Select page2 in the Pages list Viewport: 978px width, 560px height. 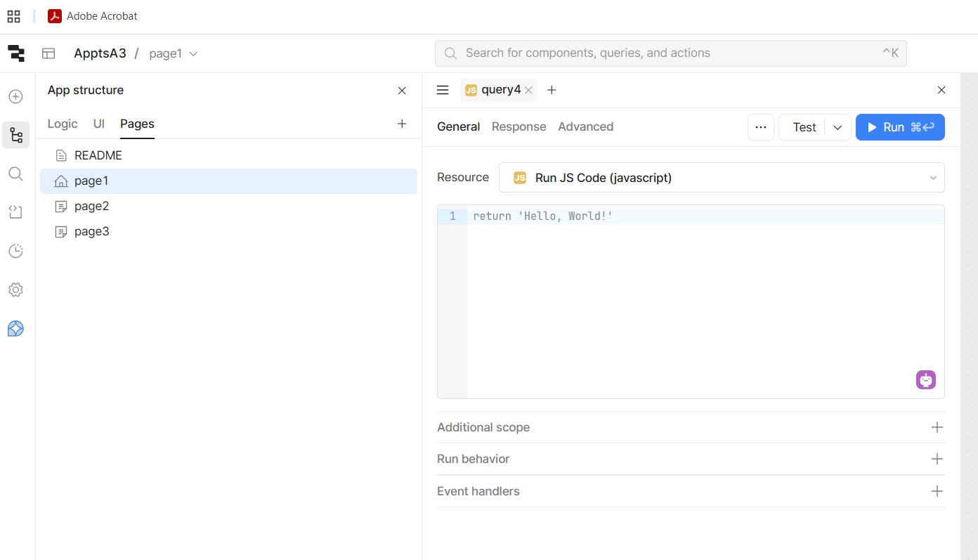click(91, 206)
